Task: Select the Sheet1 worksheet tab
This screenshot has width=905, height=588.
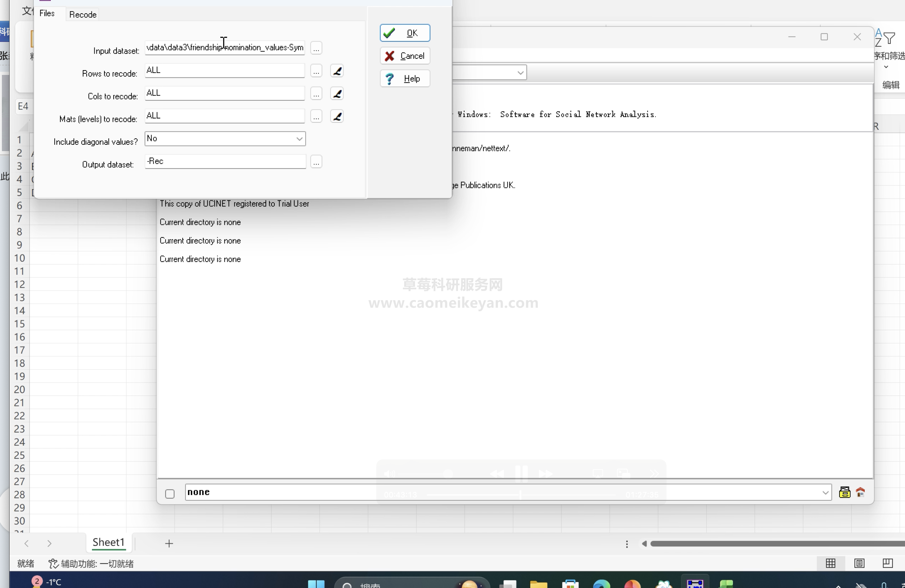Action: (x=108, y=542)
